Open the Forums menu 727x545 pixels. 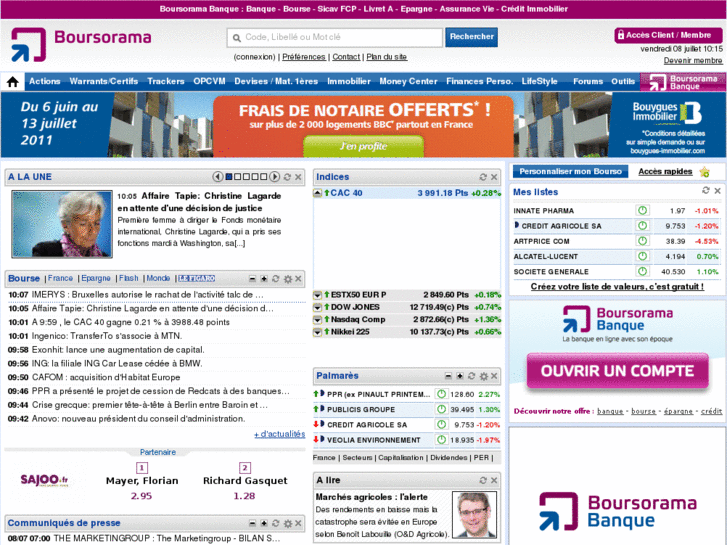(x=588, y=81)
